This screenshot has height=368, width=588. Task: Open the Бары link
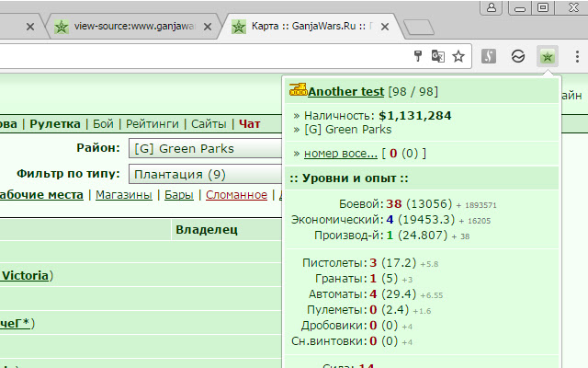click(179, 195)
